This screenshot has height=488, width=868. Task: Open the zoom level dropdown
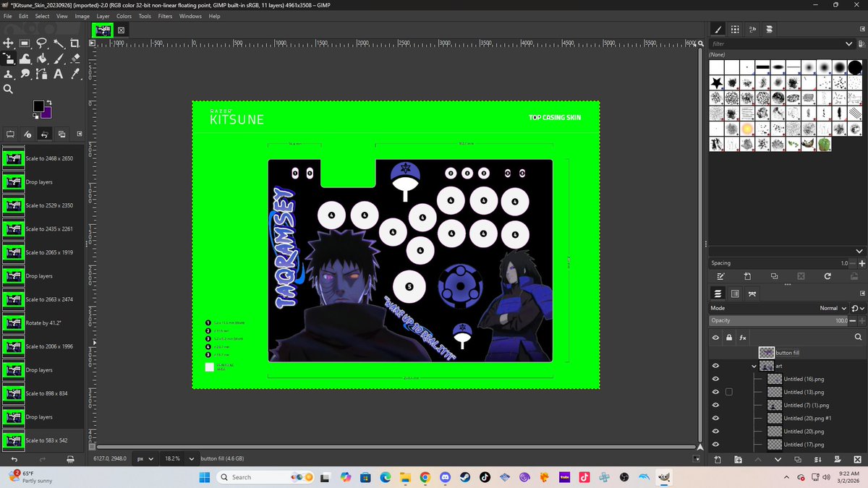pyautogui.click(x=192, y=458)
